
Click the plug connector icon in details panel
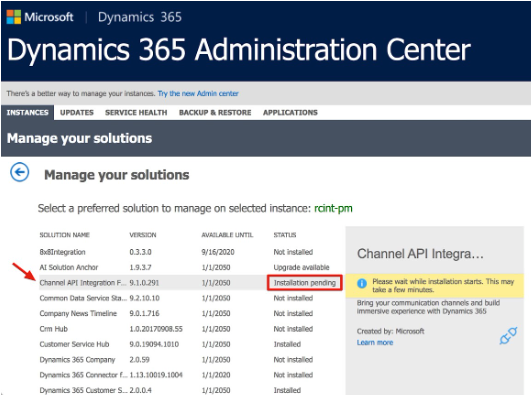click(508, 335)
